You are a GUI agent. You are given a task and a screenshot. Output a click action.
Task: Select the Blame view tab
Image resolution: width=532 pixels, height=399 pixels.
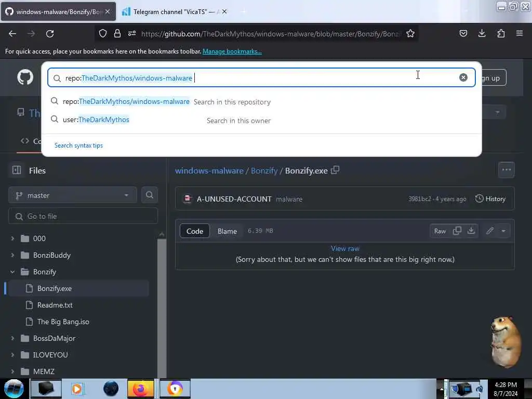coord(227,231)
